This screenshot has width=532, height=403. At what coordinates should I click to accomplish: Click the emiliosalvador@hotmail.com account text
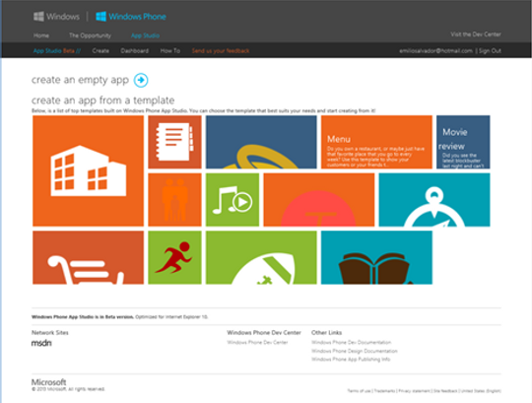[436, 51]
